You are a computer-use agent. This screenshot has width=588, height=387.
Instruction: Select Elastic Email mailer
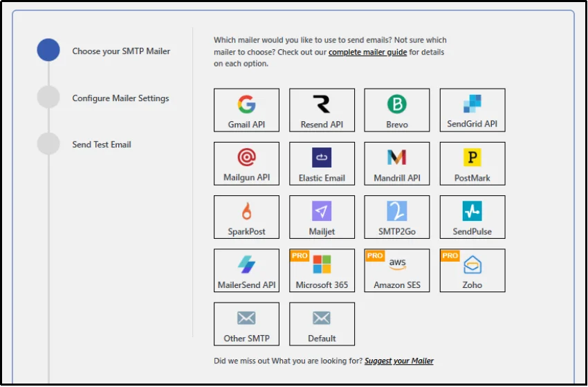point(322,163)
